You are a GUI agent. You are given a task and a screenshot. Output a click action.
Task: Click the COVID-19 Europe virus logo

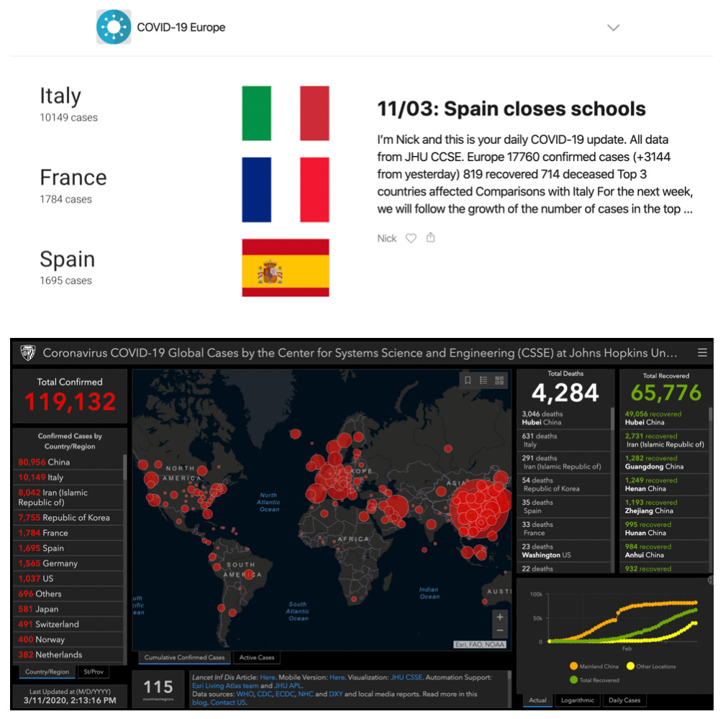click(114, 27)
